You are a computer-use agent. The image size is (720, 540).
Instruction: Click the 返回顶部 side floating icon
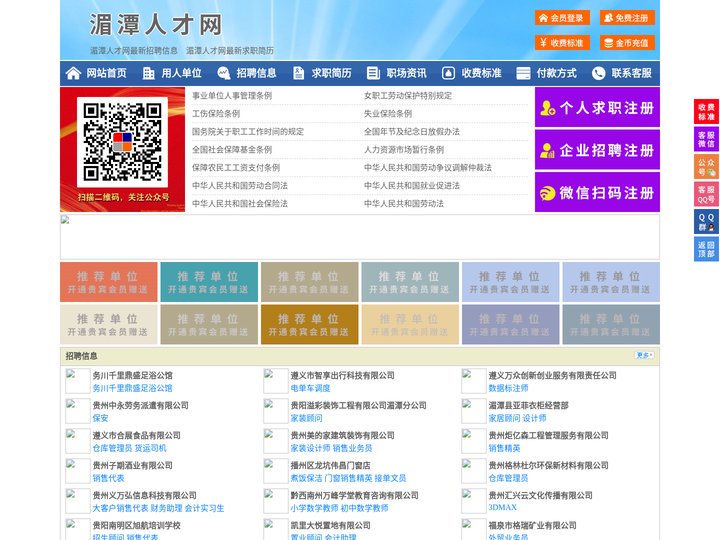(x=706, y=249)
